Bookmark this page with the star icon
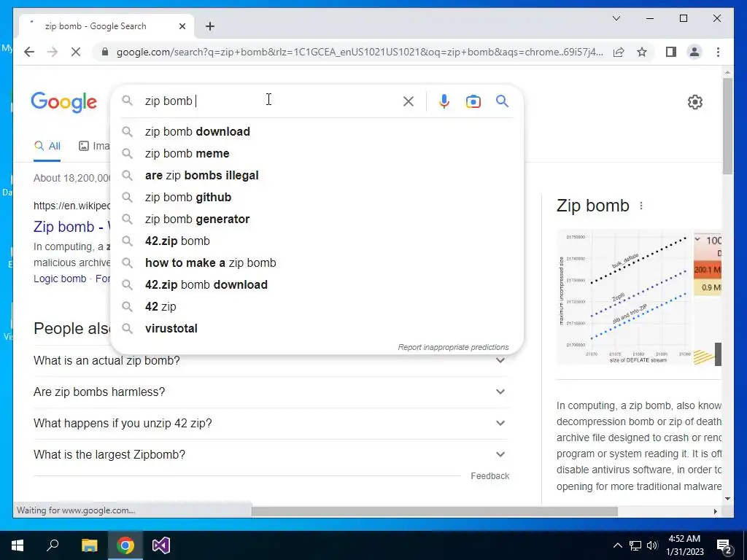This screenshot has width=747, height=560. [642, 52]
